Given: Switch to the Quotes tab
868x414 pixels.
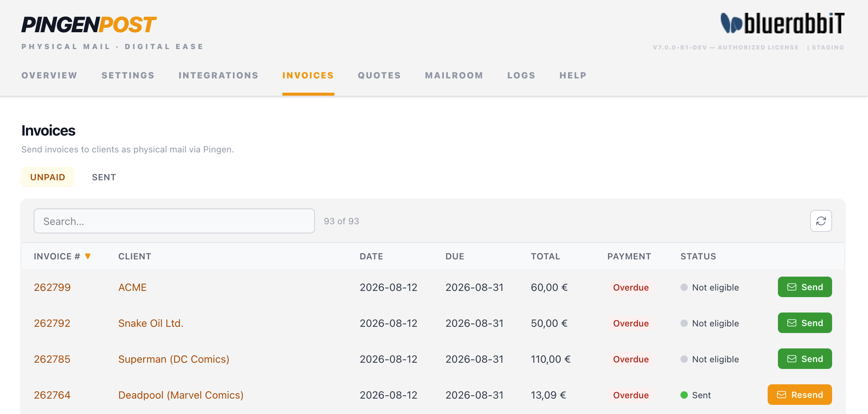Looking at the screenshot, I should click(379, 75).
